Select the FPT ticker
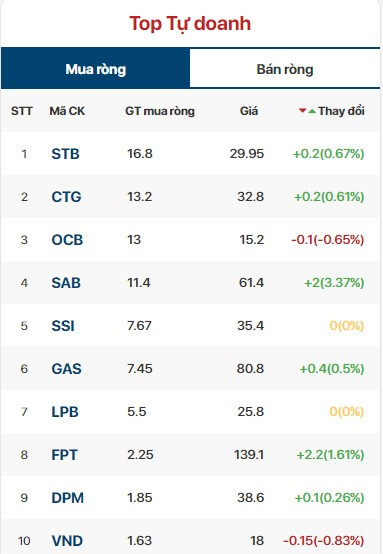Screen dimensions: 383x554 coord(64,455)
